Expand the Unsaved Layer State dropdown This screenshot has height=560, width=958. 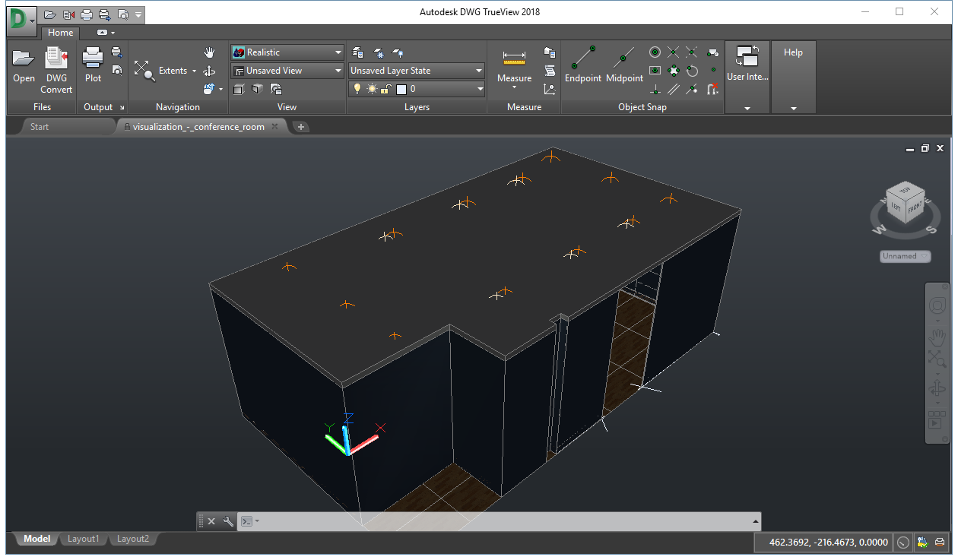(479, 70)
